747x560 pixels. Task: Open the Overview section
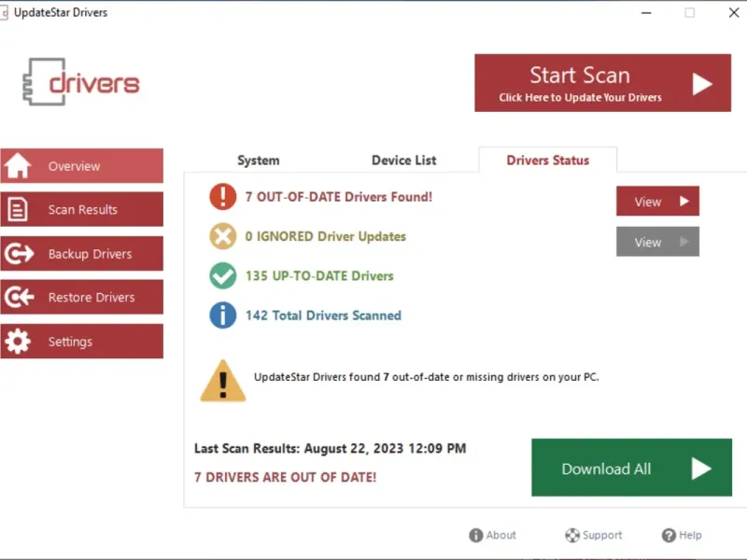coord(82,166)
